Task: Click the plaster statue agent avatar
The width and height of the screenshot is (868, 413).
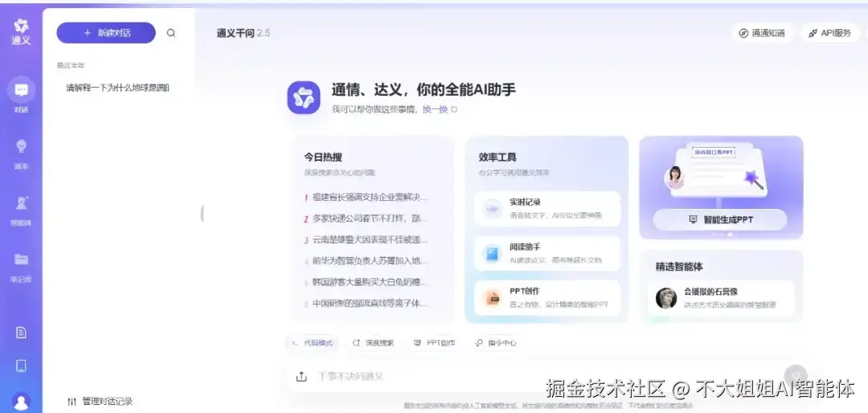Action: [666, 298]
